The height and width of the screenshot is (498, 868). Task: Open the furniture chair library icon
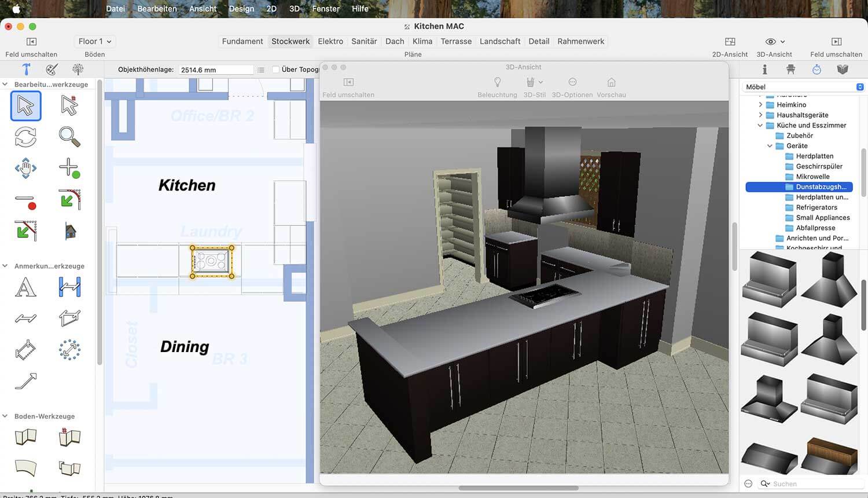pyautogui.click(x=790, y=69)
